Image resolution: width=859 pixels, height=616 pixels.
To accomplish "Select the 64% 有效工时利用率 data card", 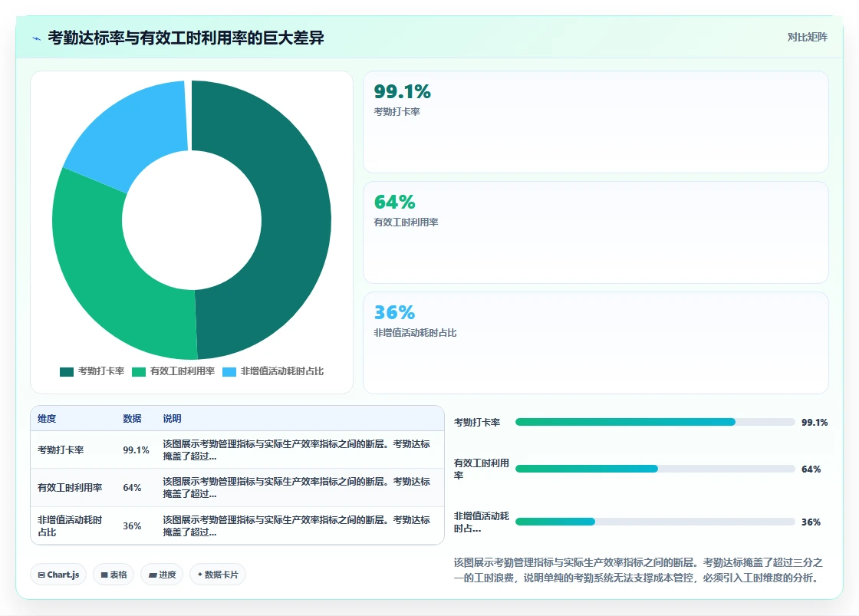I will 595,232.
